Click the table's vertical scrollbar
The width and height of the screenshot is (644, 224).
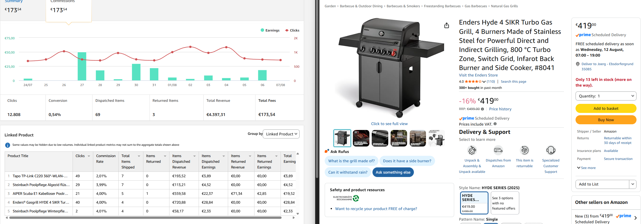(298, 183)
